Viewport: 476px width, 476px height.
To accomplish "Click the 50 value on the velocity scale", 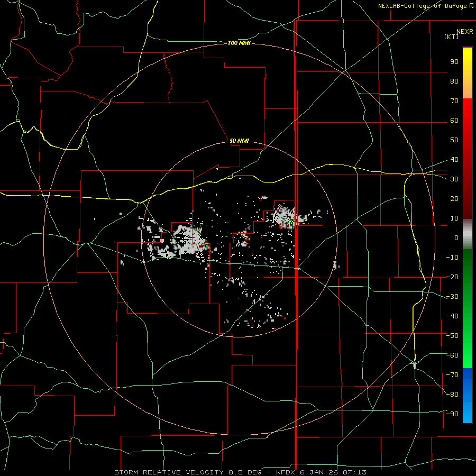I will (x=454, y=140).
